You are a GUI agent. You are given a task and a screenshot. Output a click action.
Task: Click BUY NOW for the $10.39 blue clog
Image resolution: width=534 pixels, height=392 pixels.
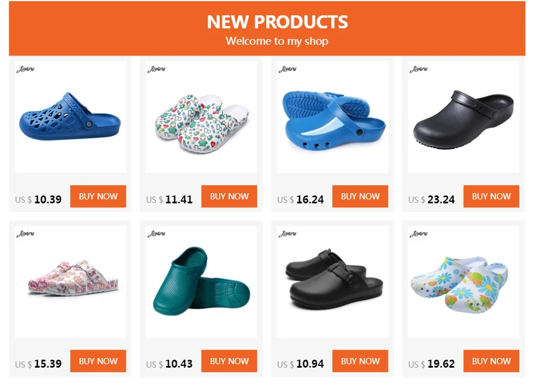pyautogui.click(x=98, y=196)
